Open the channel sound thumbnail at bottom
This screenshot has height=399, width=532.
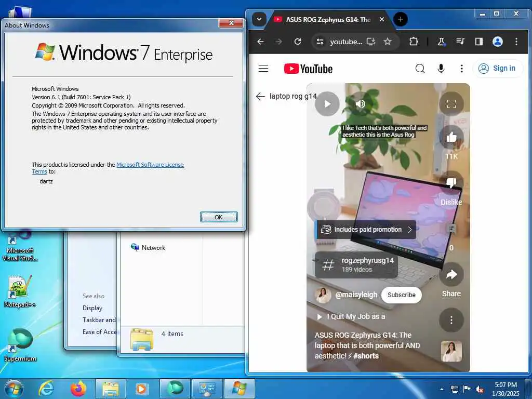(x=451, y=351)
